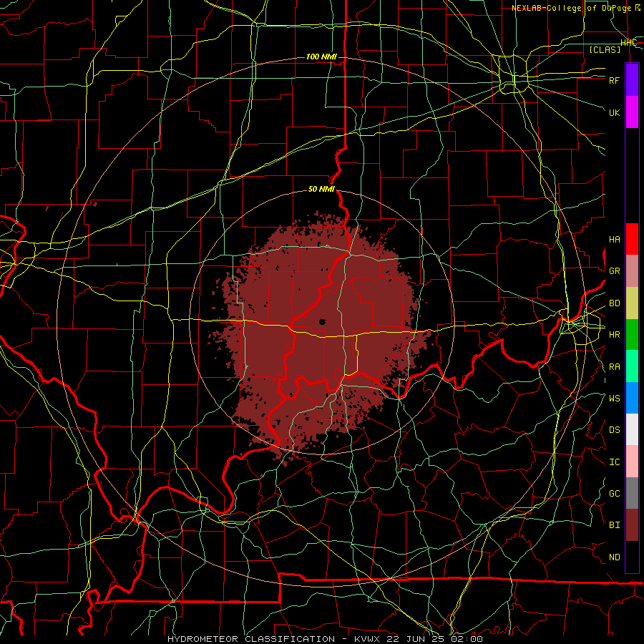The image size is (644, 644).
Task: Select the GR dusty pink legend swatch
Action: point(632,270)
